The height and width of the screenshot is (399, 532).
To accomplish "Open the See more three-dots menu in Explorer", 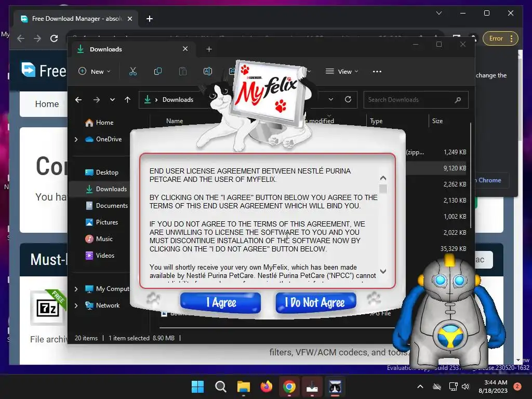I will click(377, 72).
